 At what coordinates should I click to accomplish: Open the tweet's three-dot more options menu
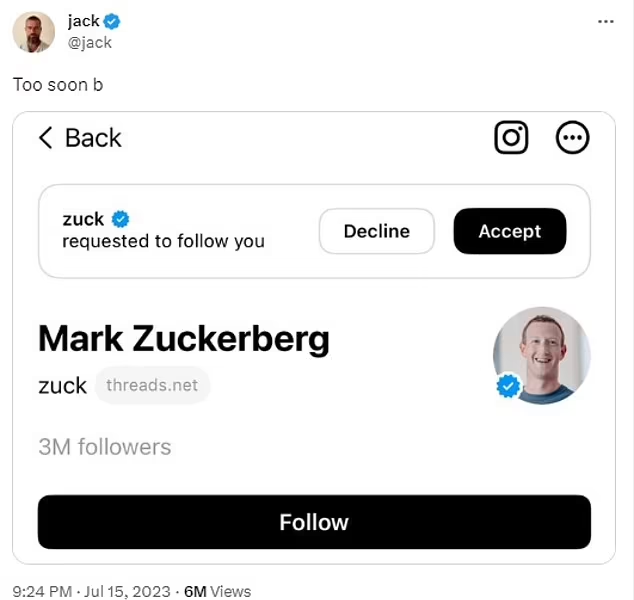coord(605,21)
